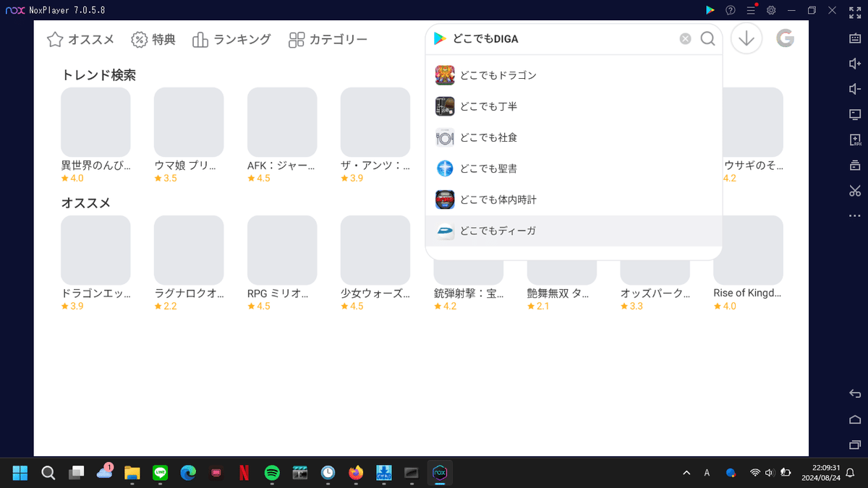The image size is (868, 488).
Task: Increase emulator volume with the volume-up icon
Action: (854, 64)
